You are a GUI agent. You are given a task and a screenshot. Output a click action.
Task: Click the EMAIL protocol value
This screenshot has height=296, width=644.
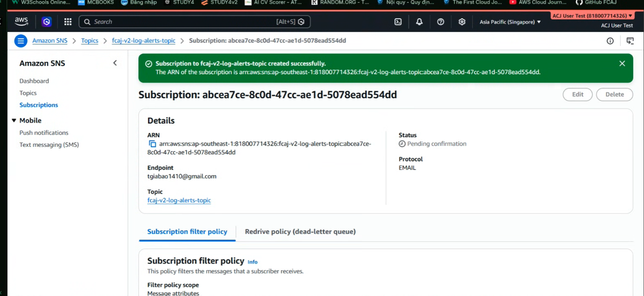[x=407, y=168]
